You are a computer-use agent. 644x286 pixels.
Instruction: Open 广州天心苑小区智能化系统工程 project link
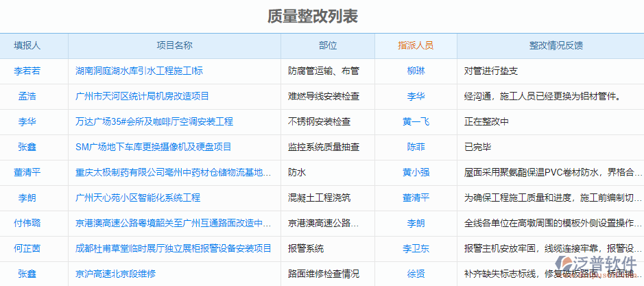tap(138, 198)
